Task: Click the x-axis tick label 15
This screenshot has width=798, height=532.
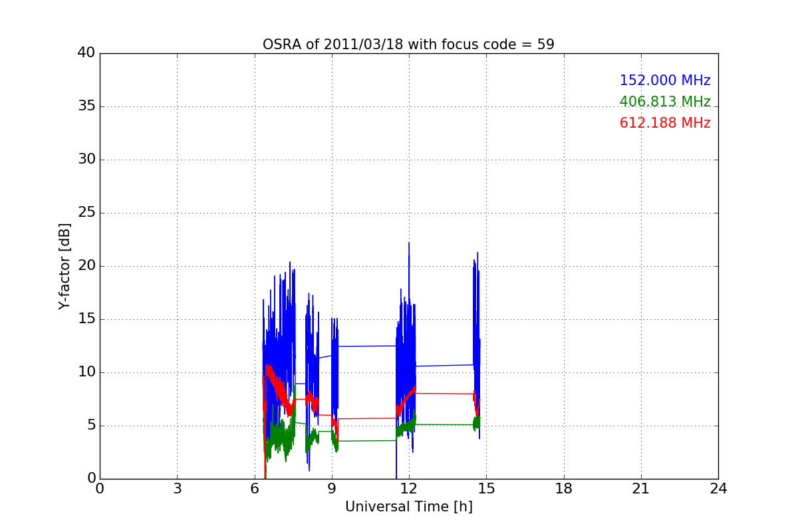Action: 486,489
